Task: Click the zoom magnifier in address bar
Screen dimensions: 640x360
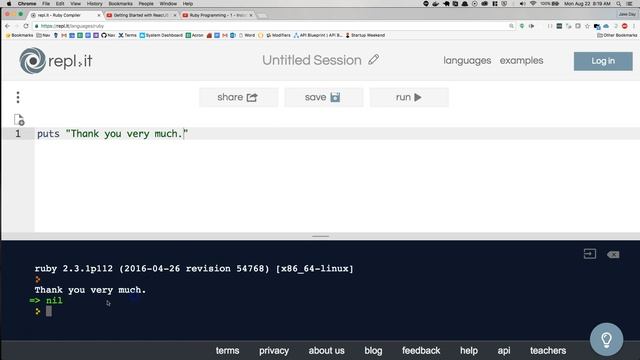Action: pos(511,26)
